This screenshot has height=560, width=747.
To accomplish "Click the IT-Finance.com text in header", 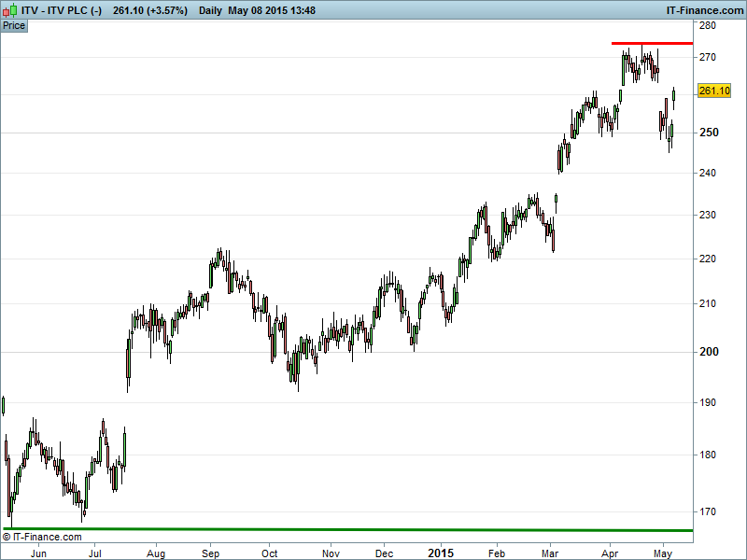I will coord(705,10).
